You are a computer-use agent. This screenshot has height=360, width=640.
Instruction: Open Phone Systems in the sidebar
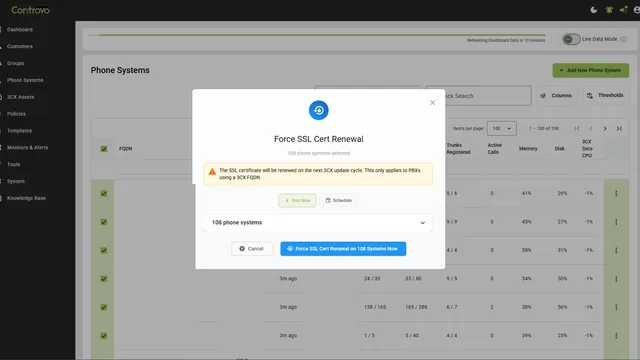click(x=25, y=80)
